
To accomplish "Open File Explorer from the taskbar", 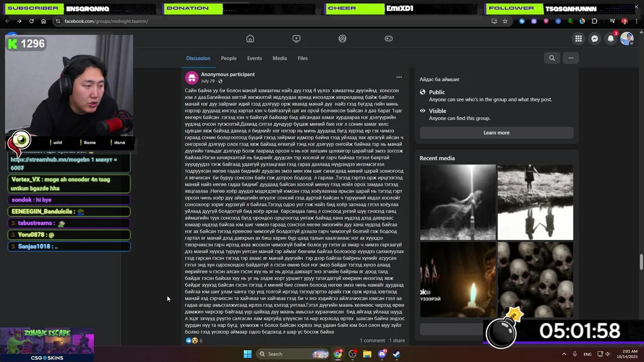I will tap(367, 354).
